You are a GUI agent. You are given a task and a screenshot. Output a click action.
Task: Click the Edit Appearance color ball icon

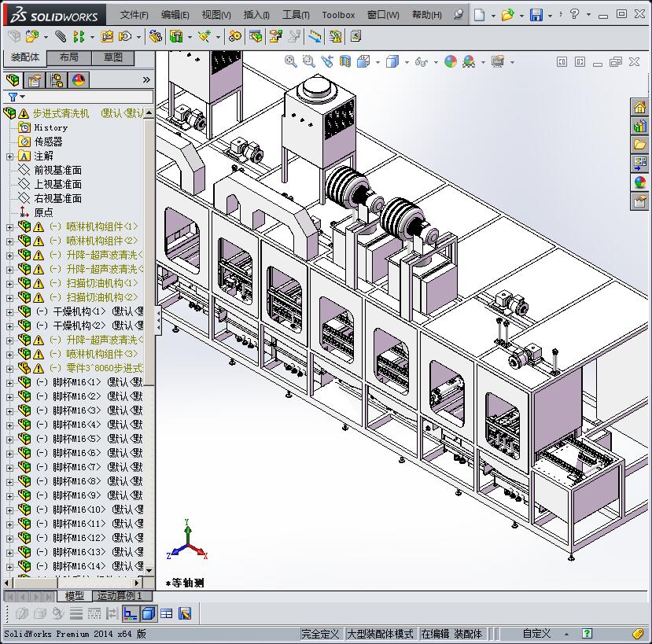tap(451, 61)
